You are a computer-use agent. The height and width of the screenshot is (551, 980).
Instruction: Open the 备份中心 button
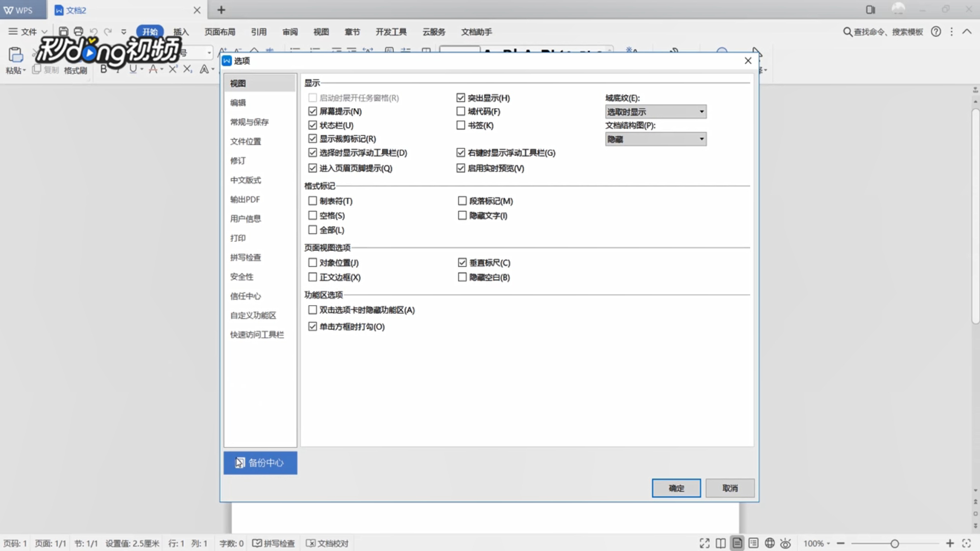click(x=260, y=463)
